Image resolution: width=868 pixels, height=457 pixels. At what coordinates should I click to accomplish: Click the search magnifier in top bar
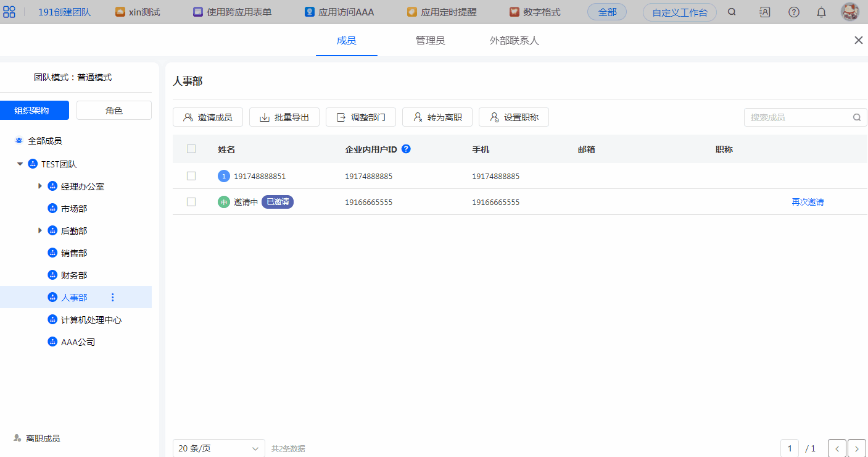coord(732,12)
